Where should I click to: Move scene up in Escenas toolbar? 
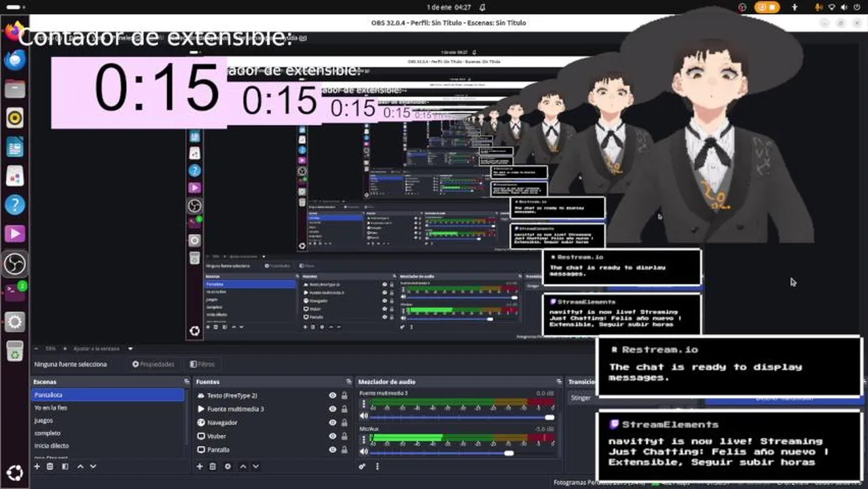pos(80,467)
